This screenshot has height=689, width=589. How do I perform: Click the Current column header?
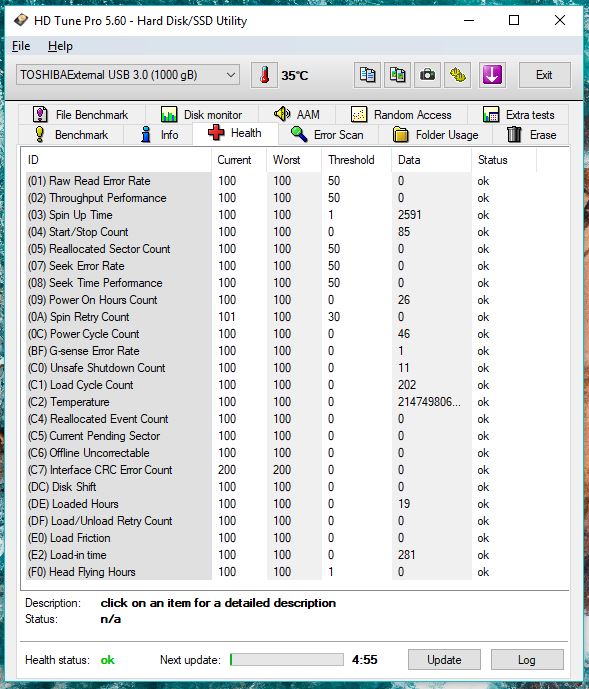tap(239, 160)
